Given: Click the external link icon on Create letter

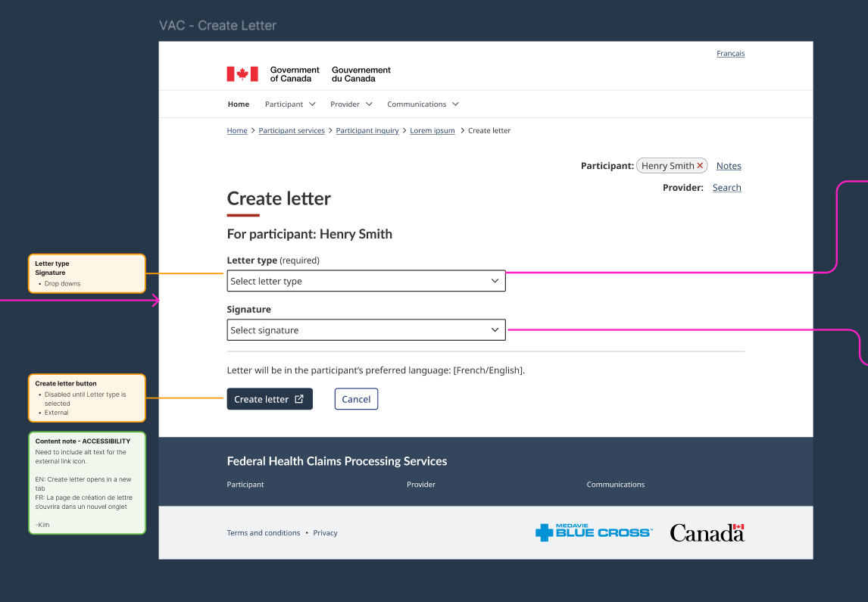Looking at the screenshot, I should pos(299,399).
